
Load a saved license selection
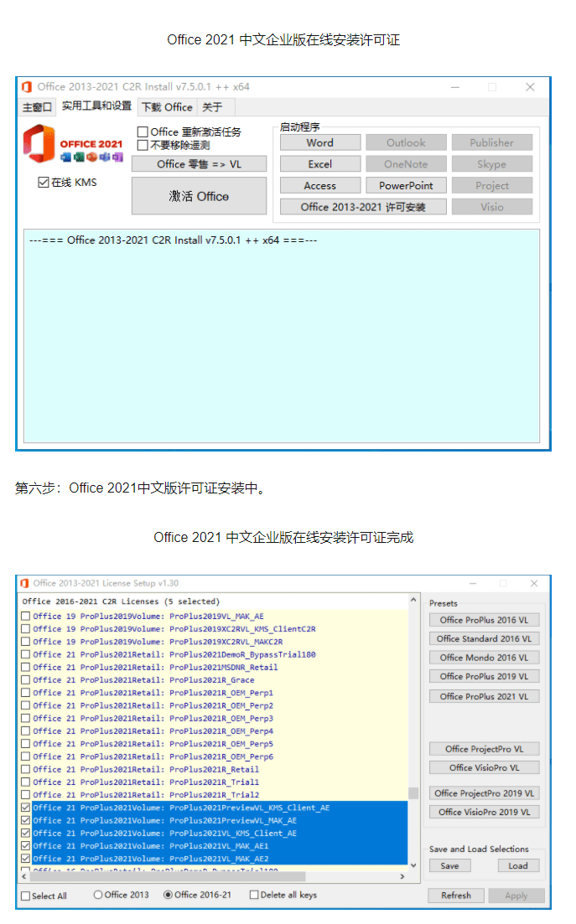(x=518, y=865)
